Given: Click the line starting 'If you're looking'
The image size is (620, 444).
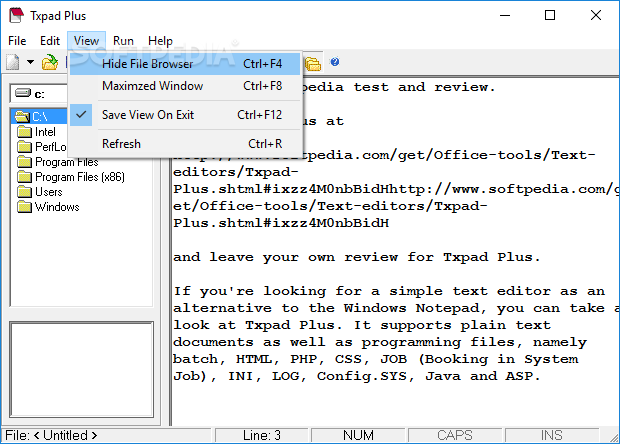Looking at the screenshot, I should coord(389,291).
